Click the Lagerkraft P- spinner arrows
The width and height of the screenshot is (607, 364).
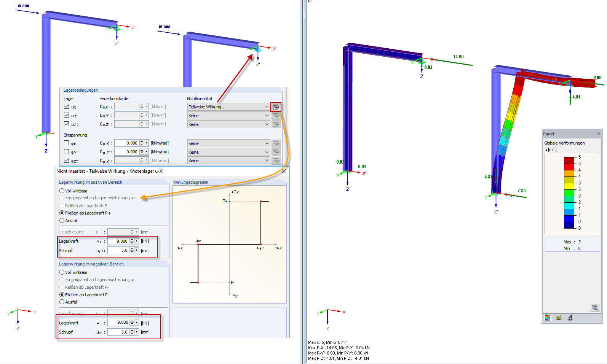click(x=132, y=322)
